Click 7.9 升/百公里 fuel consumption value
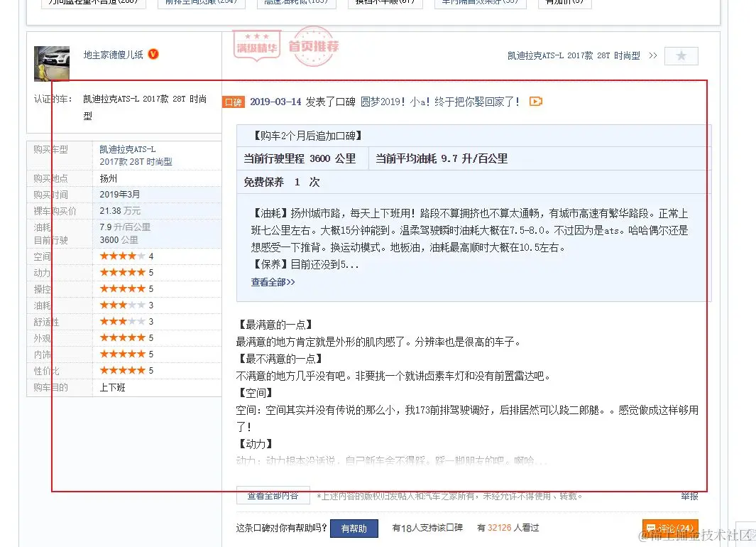 (125, 227)
